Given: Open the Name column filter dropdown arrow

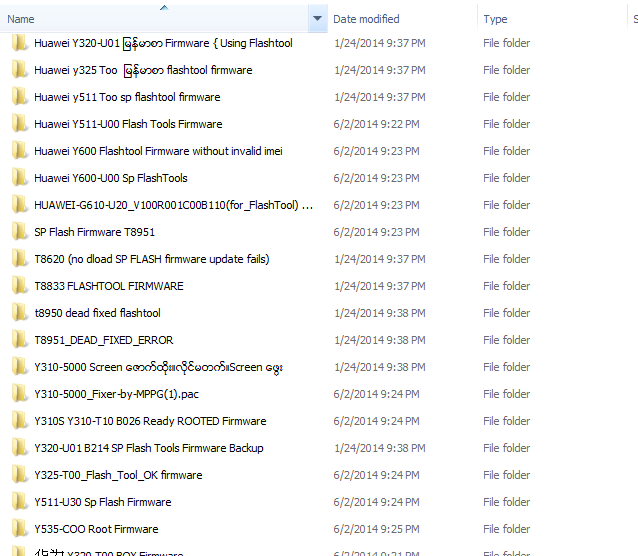Looking at the screenshot, I should (x=318, y=19).
